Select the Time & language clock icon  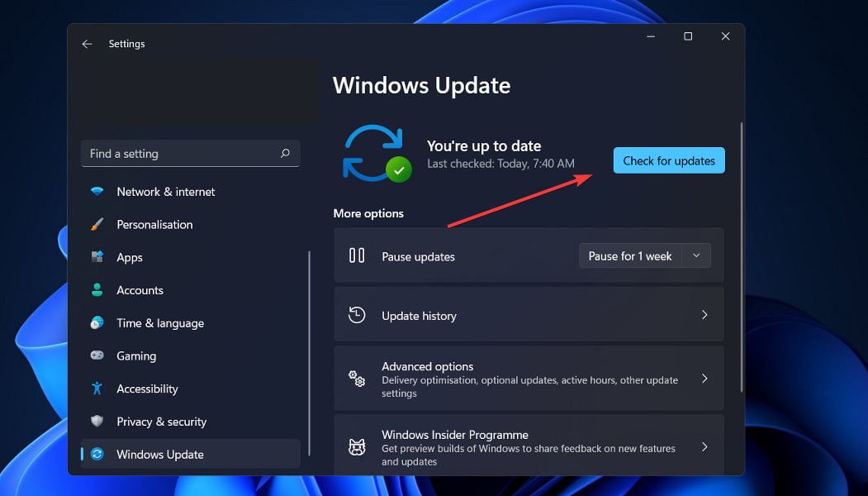pyautogui.click(x=97, y=323)
